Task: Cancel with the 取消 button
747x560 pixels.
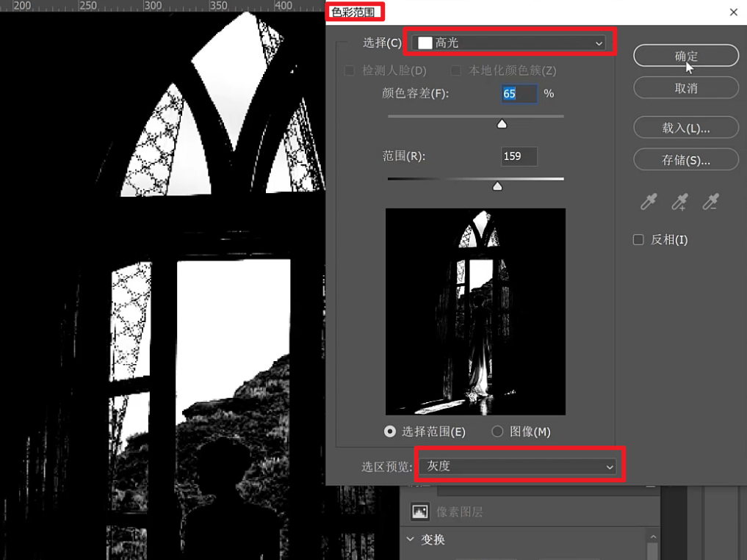Action: pos(686,88)
